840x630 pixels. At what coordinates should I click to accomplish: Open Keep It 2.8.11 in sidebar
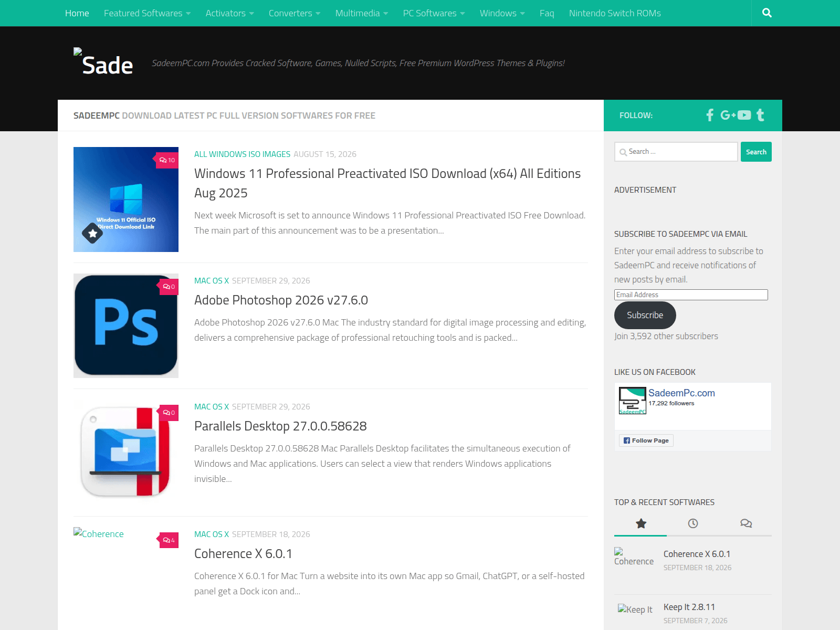(x=689, y=607)
